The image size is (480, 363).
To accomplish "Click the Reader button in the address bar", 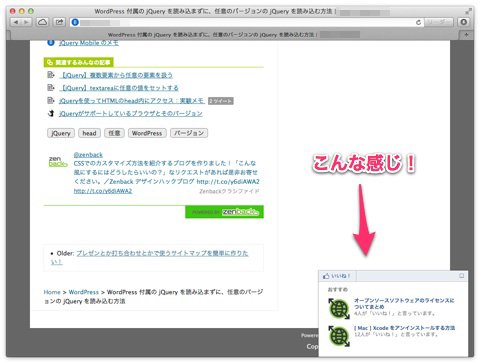I will click(439, 22).
